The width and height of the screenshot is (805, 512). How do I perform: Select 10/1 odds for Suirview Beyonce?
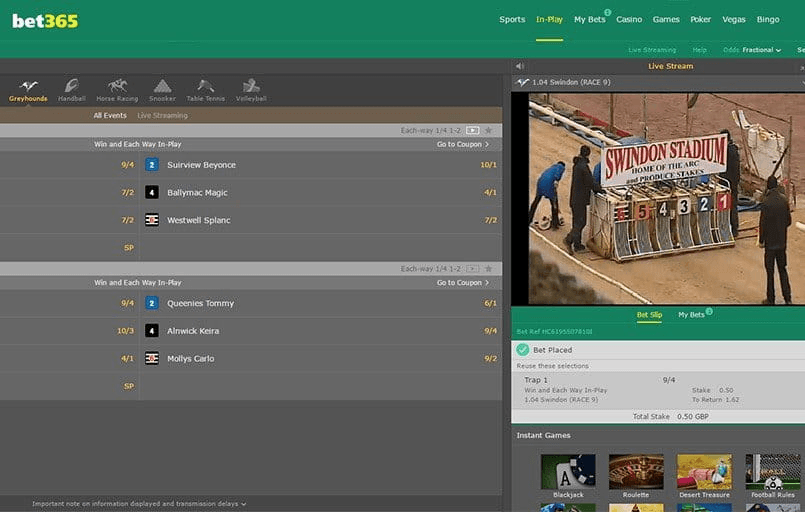coord(488,165)
